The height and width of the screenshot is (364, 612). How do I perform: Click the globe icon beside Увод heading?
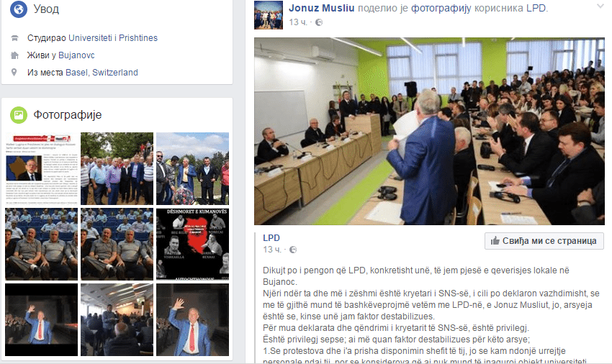pyautogui.click(x=18, y=9)
